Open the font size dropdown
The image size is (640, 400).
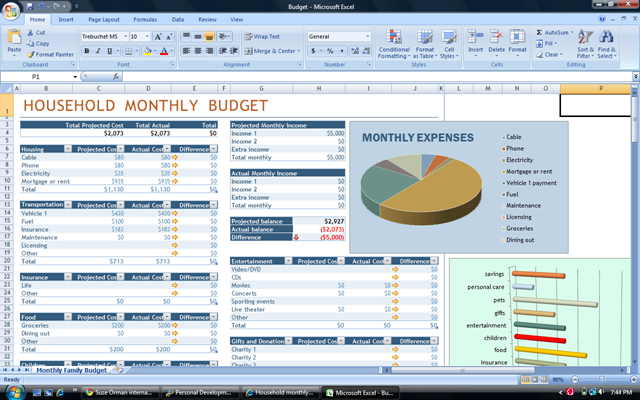[x=147, y=37]
